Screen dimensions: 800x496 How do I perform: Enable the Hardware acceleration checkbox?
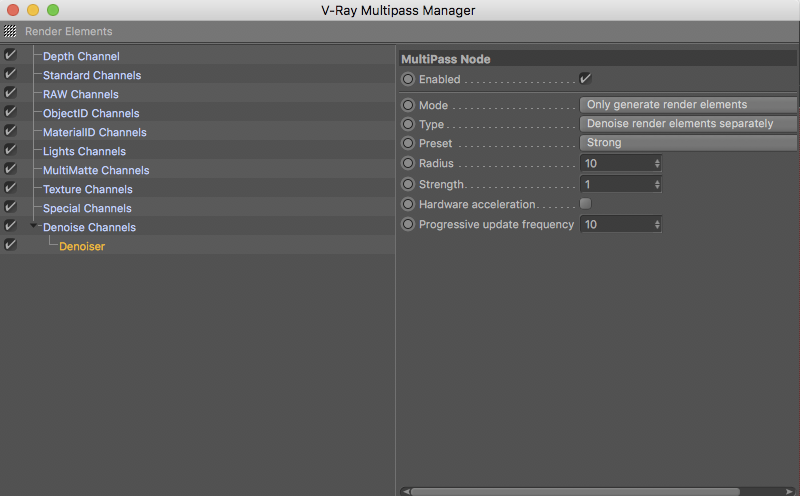(x=585, y=204)
